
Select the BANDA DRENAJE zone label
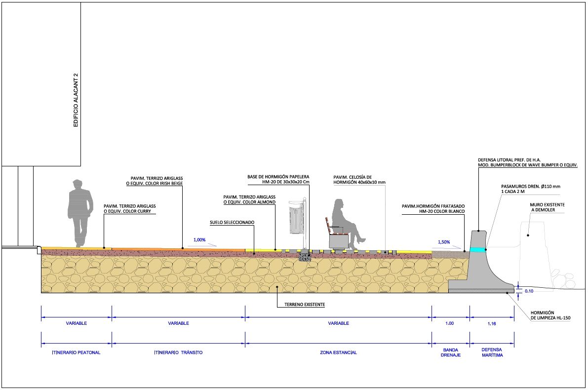click(450, 352)
